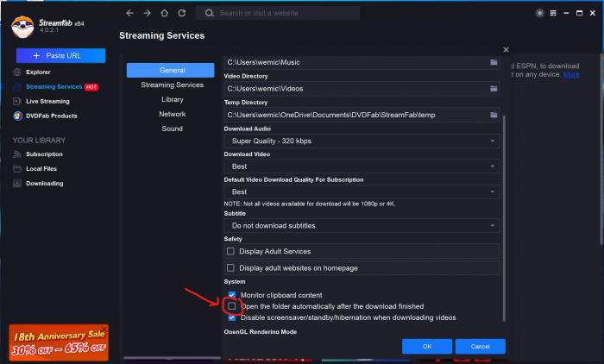Select Streaming Services settings tab
The image size is (604, 364).
point(173,85)
